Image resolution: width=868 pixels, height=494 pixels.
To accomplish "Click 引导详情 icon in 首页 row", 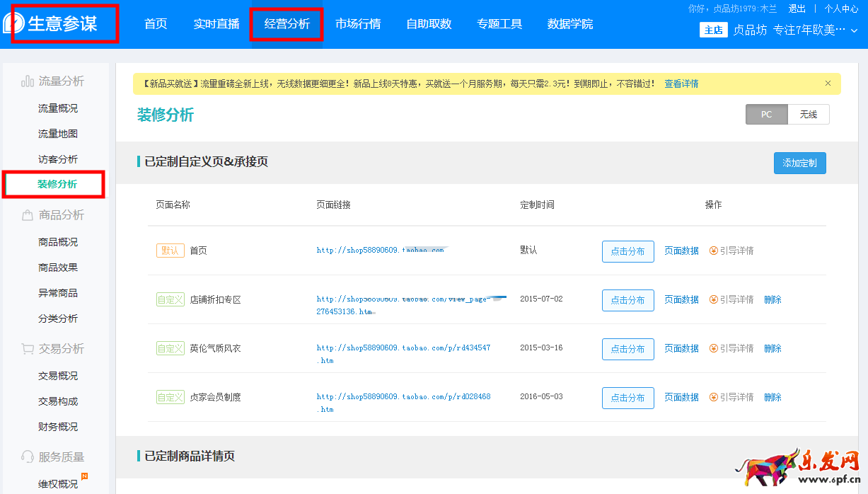I will tap(714, 251).
